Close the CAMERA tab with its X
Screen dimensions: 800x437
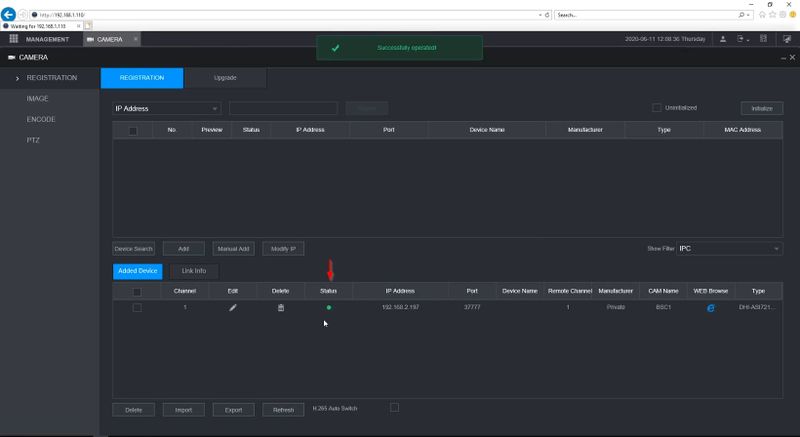click(136, 39)
